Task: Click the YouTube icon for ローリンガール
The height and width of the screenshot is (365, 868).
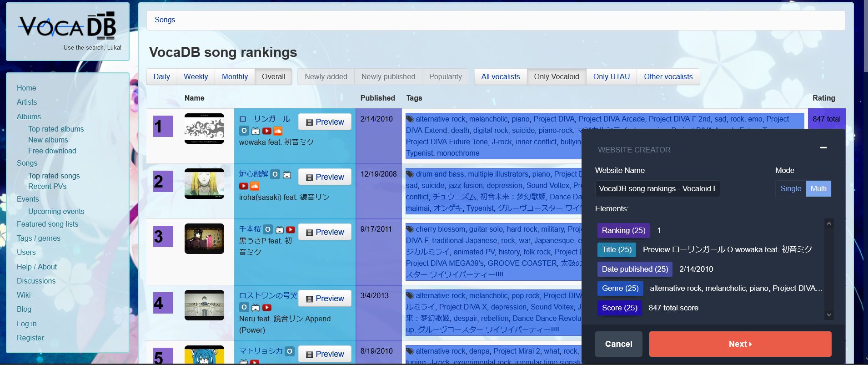Action: (x=267, y=131)
